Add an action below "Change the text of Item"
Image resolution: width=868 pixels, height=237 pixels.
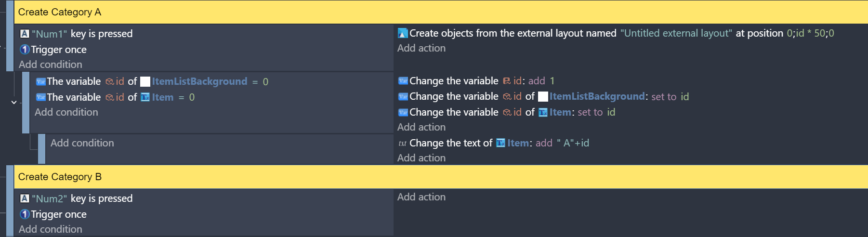tap(421, 158)
